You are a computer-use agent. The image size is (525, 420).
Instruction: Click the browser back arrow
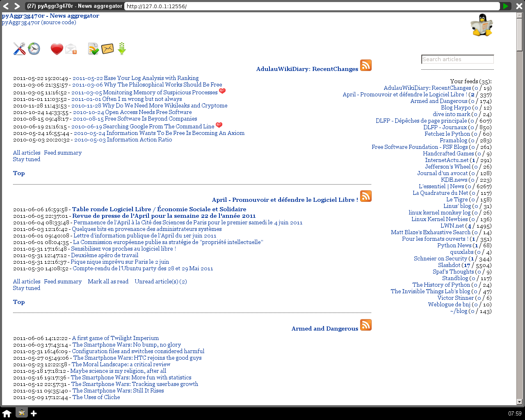tap(6, 6)
